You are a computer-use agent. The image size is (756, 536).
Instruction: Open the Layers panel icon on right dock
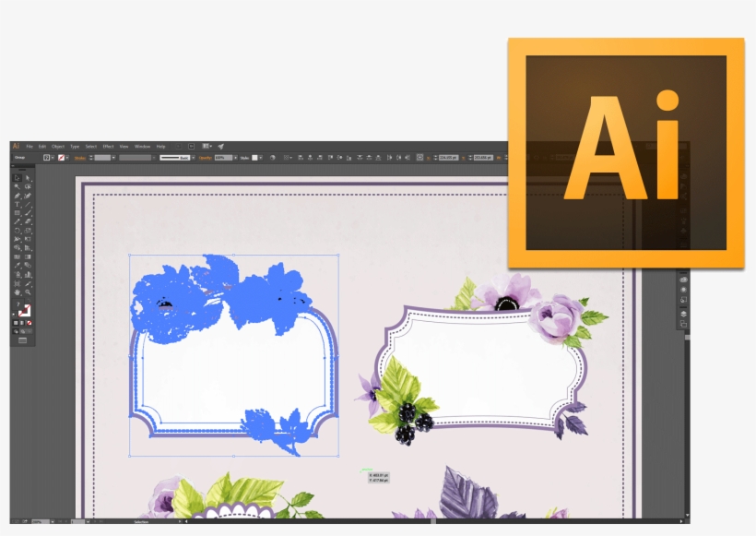683,314
